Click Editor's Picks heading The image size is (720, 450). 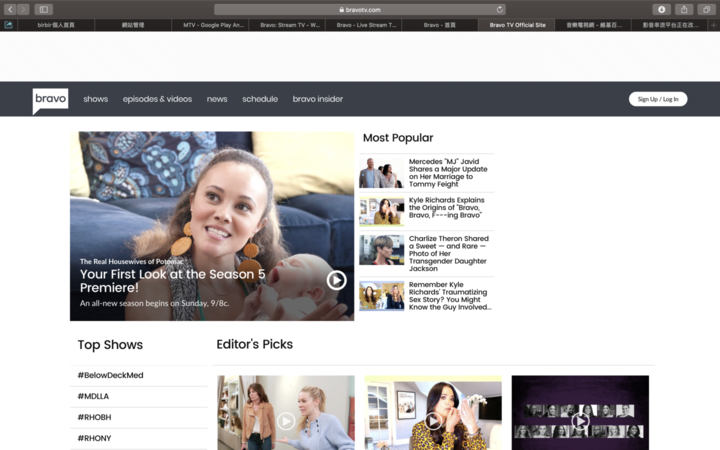pos(254,344)
